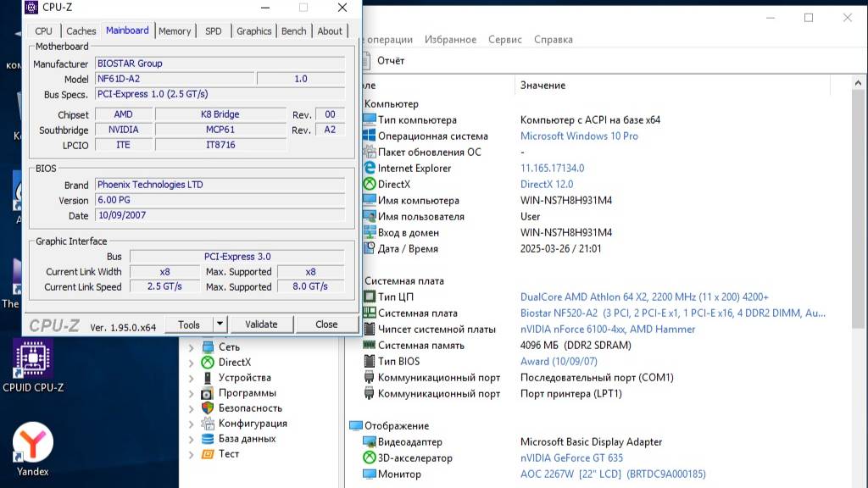Select the 4096 МБ (DDR2 SDRAM) value
The image size is (868, 488).
576,346
